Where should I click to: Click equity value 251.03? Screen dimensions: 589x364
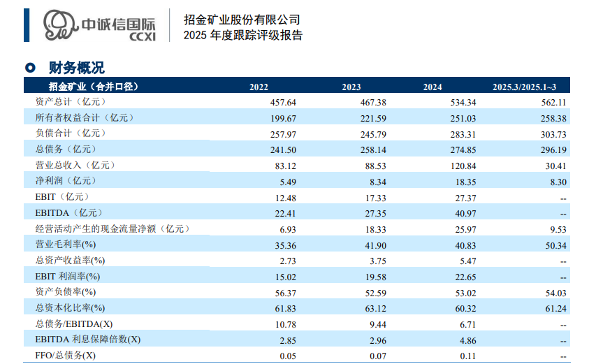[x=463, y=119]
